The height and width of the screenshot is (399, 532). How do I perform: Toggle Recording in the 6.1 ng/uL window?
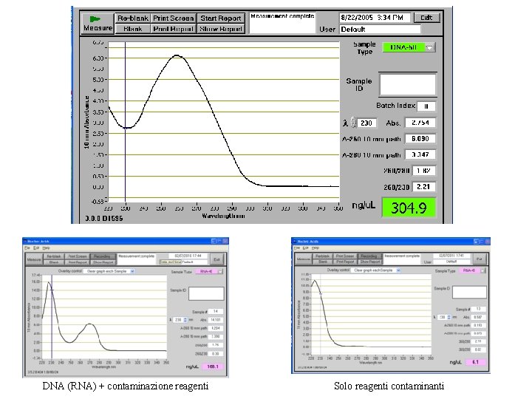[x=369, y=256]
